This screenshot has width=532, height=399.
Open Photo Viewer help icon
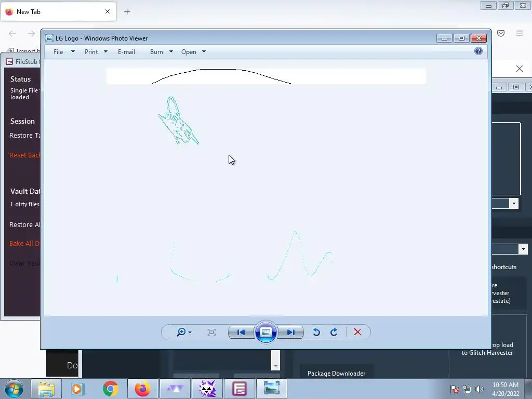478,51
